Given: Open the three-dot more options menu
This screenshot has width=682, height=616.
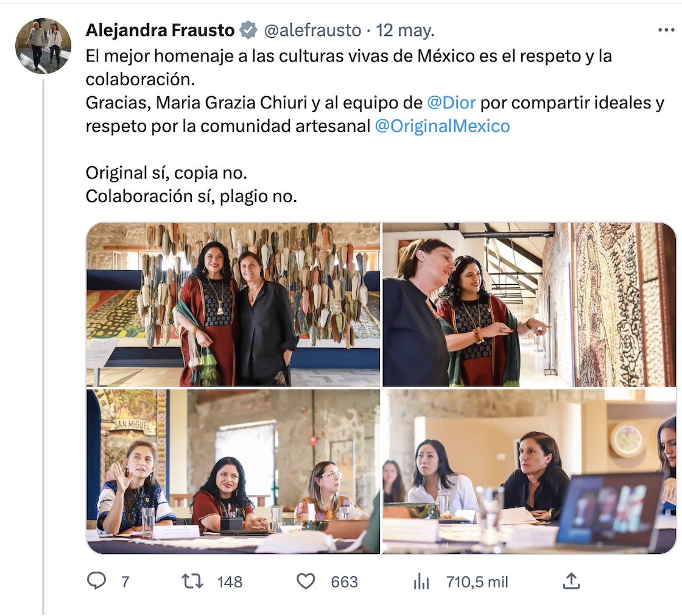Looking at the screenshot, I should point(666,30).
